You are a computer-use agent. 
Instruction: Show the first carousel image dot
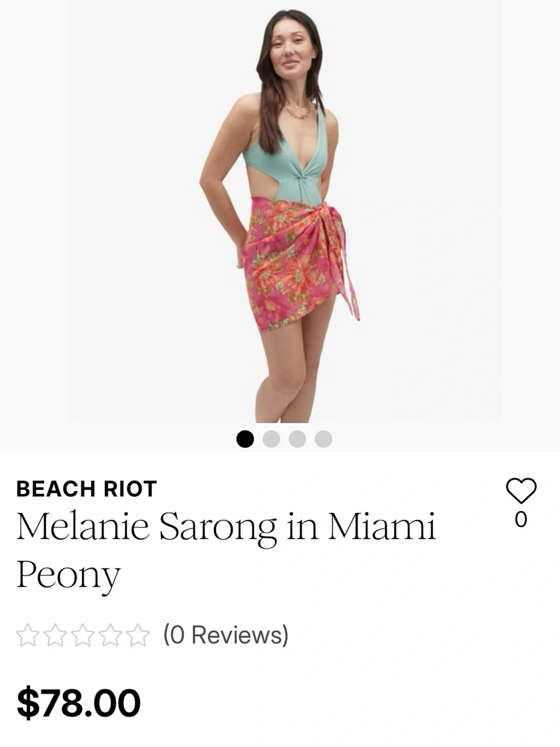click(245, 439)
